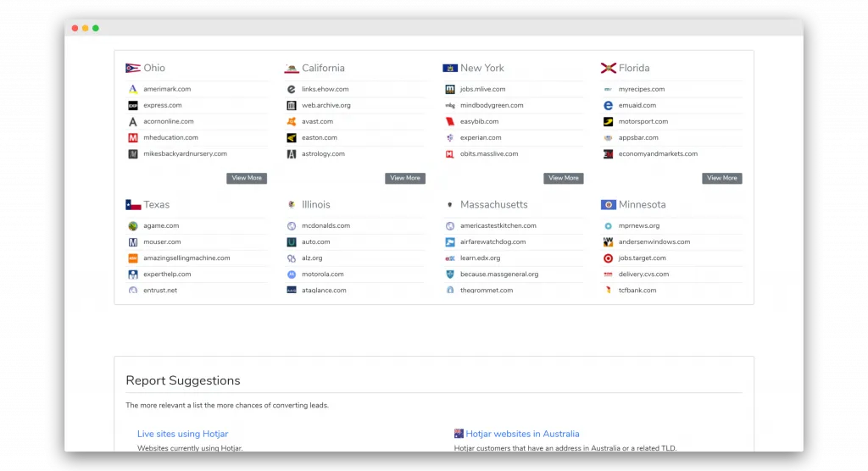Open Hotjar websites in Australia link

point(522,434)
